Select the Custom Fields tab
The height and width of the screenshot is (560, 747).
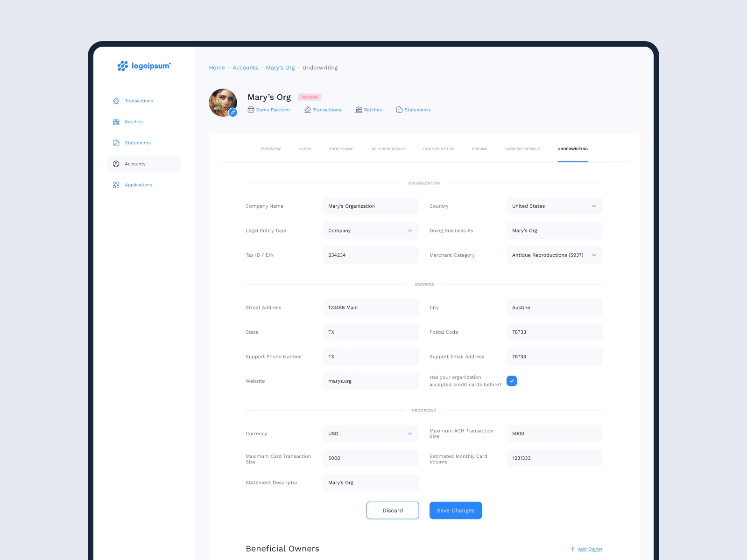(x=439, y=149)
